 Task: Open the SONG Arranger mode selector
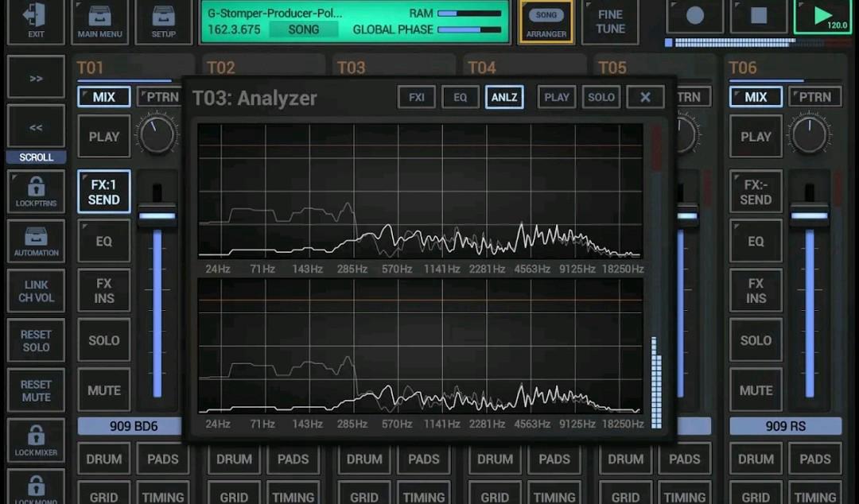546,22
